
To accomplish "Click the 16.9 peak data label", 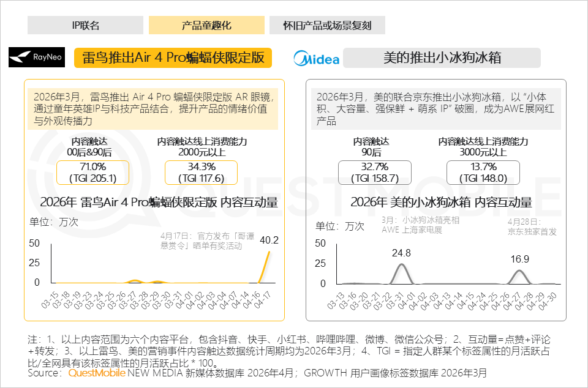I will coord(520,259).
